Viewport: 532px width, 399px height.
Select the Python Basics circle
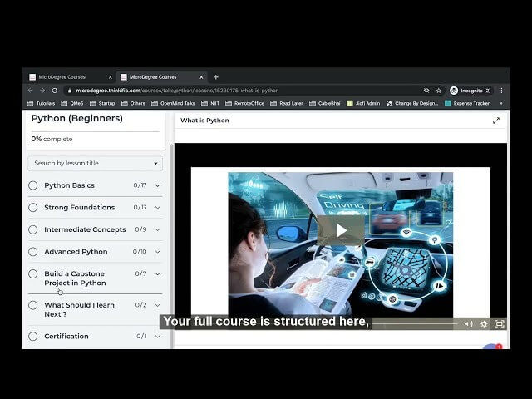point(33,185)
